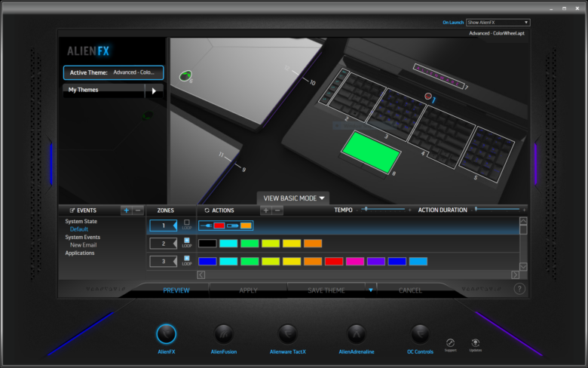Open the OC Controls module

tap(420, 334)
